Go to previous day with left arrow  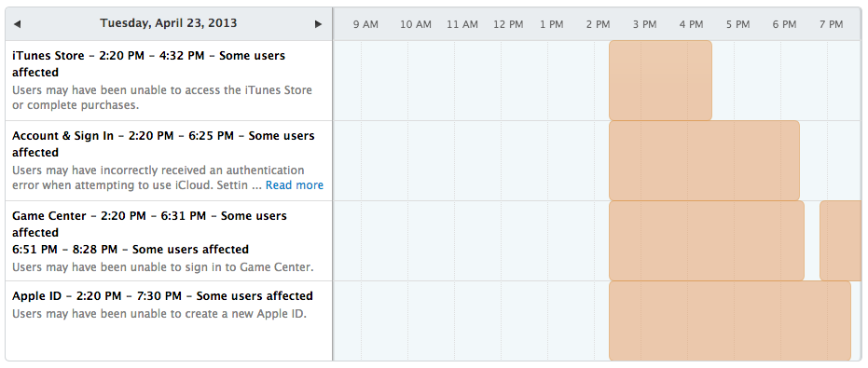17,24
